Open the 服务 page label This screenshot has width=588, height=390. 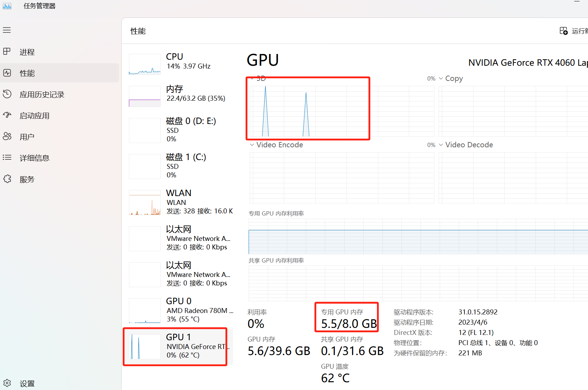click(27, 179)
